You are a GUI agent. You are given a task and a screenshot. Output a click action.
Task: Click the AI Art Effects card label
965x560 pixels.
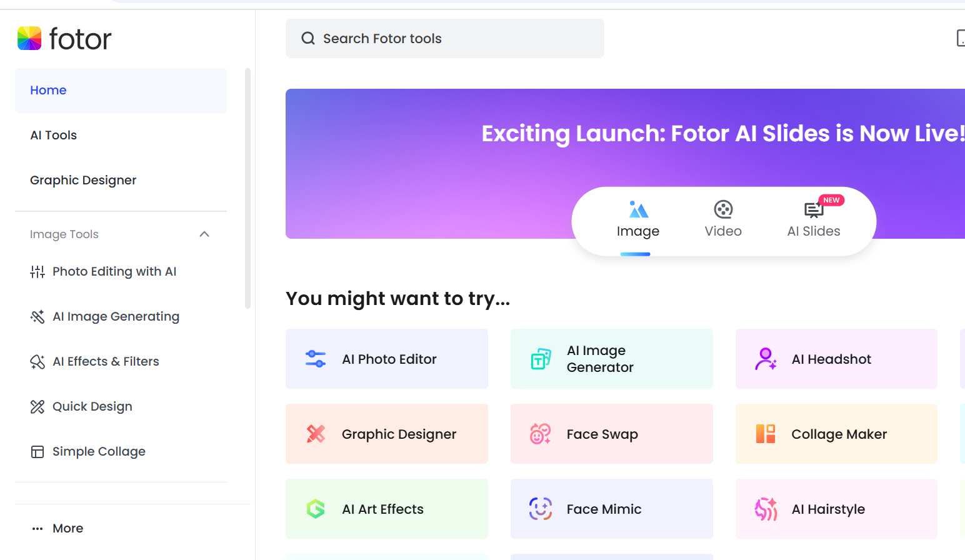click(382, 509)
